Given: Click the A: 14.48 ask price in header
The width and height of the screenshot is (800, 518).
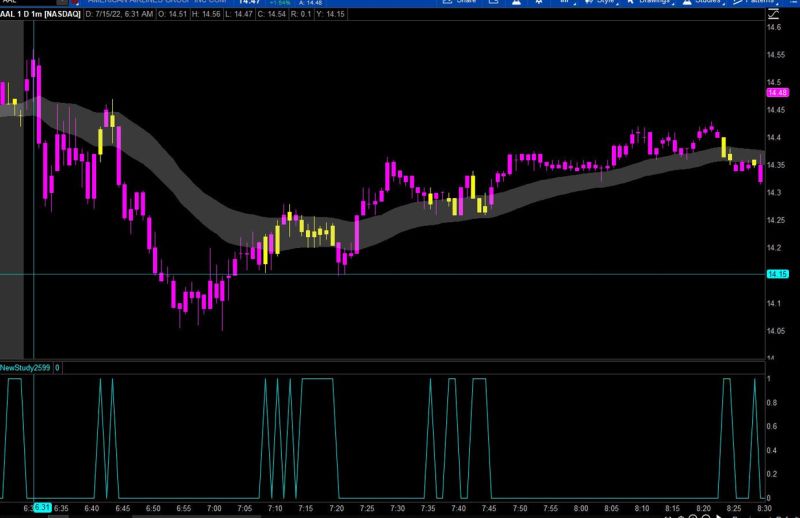Looking at the screenshot, I should tap(311, 3).
